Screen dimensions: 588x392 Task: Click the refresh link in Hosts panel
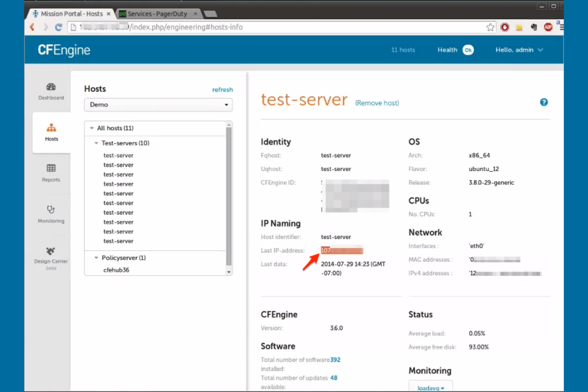[x=222, y=90]
